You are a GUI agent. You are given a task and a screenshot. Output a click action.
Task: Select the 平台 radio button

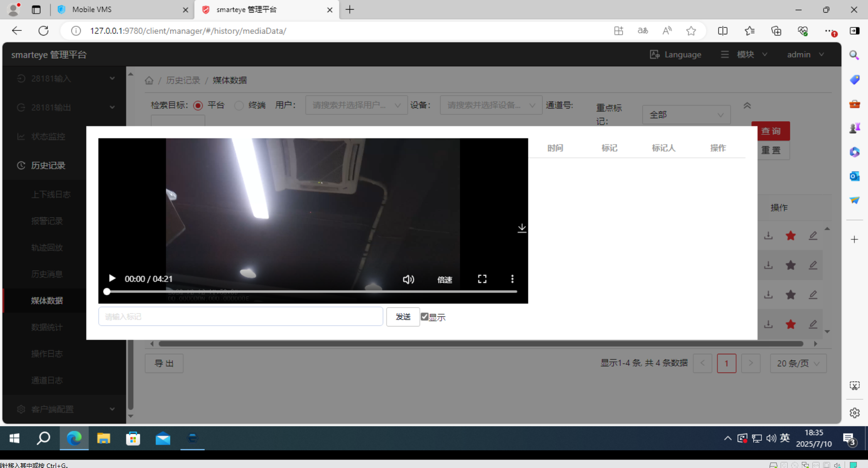[x=198, y=105]
